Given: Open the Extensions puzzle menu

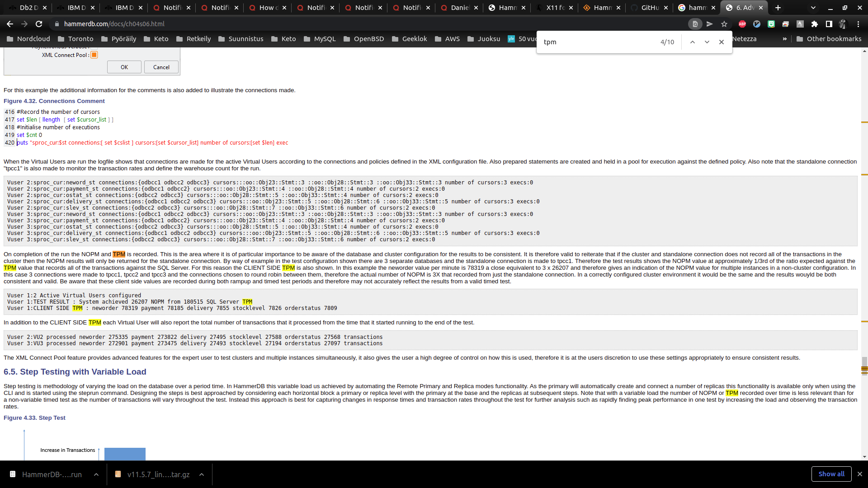Looking at the screenshot, I should point(815,24).
